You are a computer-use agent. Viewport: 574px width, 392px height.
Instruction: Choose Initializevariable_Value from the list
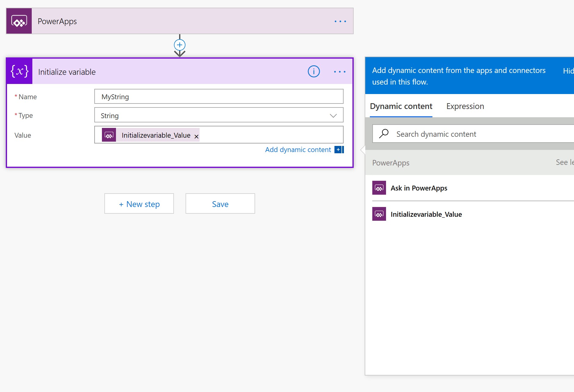(473, 214)
